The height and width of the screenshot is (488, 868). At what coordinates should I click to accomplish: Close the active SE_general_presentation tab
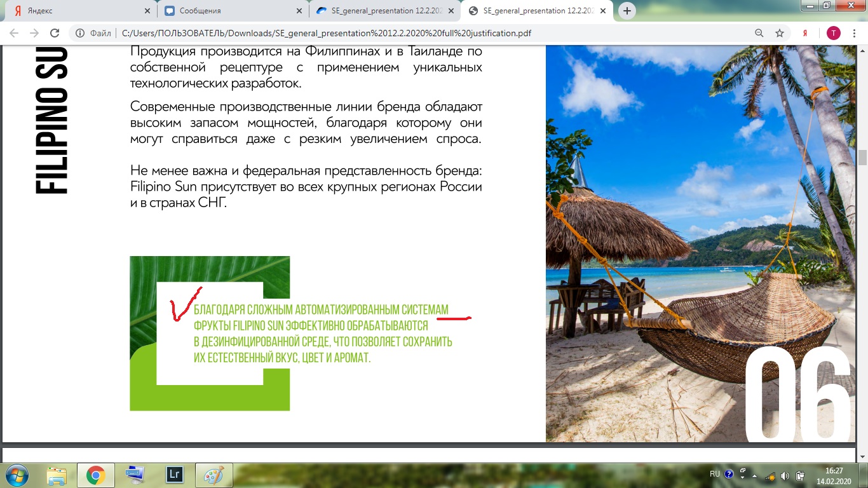603,11
